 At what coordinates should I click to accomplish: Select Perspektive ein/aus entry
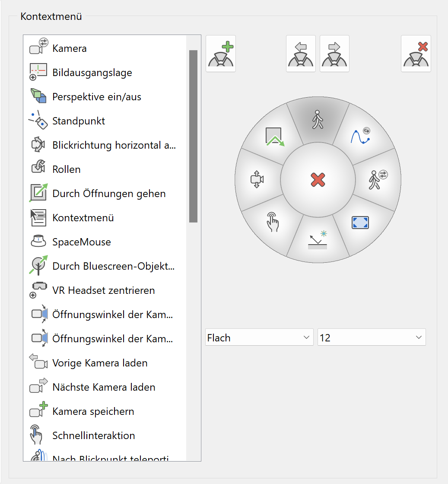pyautogui.click(x=105, y=97)
